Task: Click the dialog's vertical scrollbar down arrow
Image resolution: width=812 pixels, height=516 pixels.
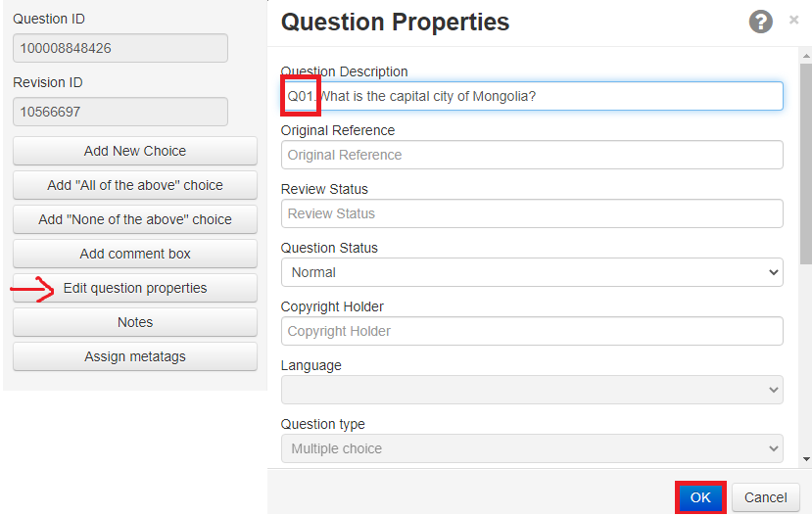Action: (x=805, y=458)
